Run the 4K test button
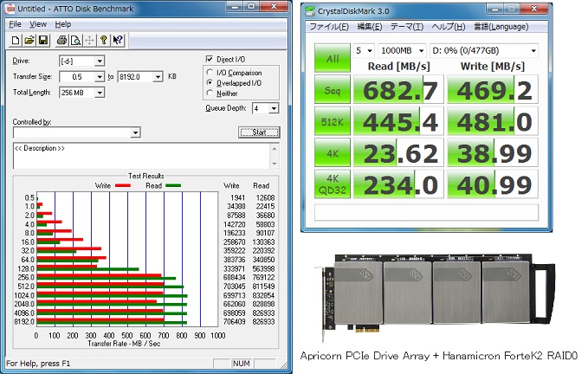The image size is (588, 374). (x=333, y=152)
